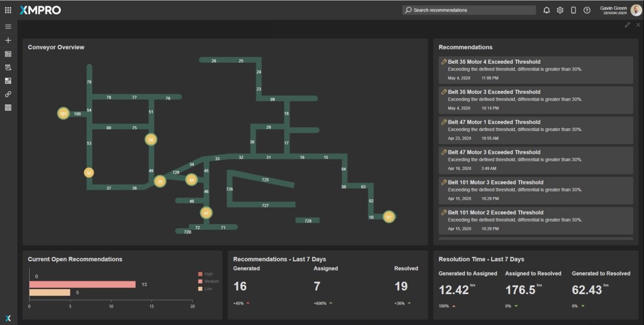644x325 pixels.
Task: Toggle the High series in chart legend
Action: point(201,274)
